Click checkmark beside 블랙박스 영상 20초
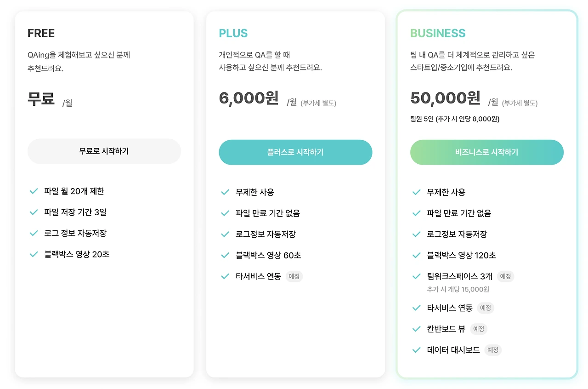The height and width of the screenshot is (389, 588). click(34, 254)
